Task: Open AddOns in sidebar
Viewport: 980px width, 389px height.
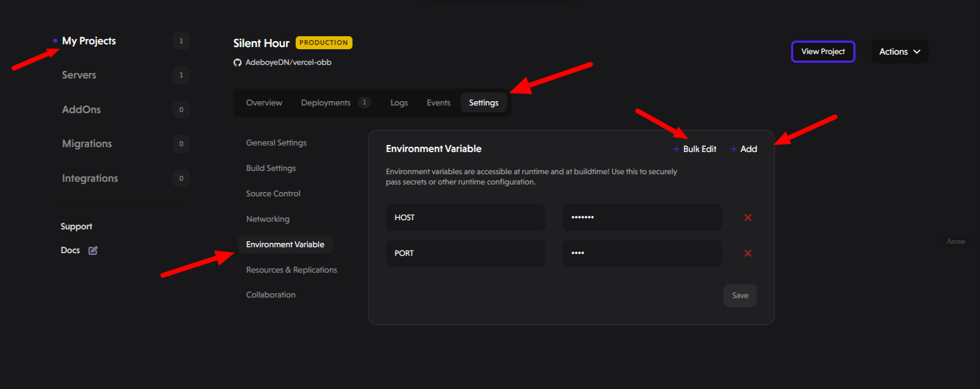Action: pyautogui.click(x=81, y=109)
